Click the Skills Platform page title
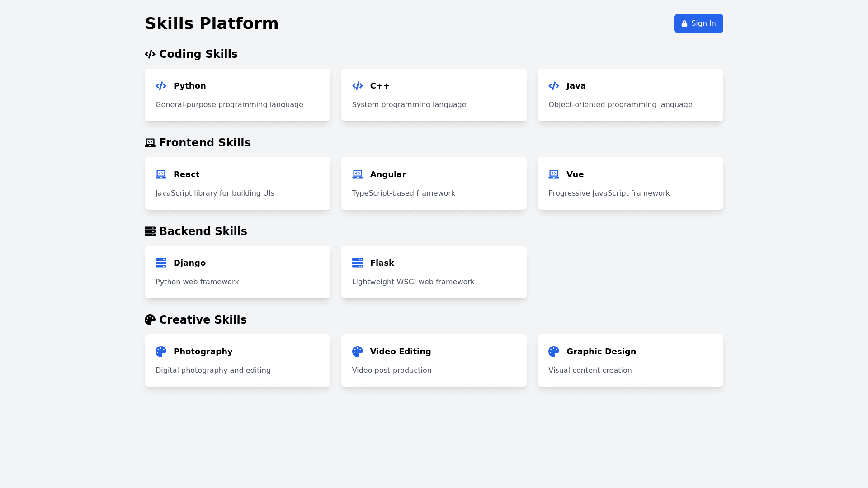 click(212, 23)
